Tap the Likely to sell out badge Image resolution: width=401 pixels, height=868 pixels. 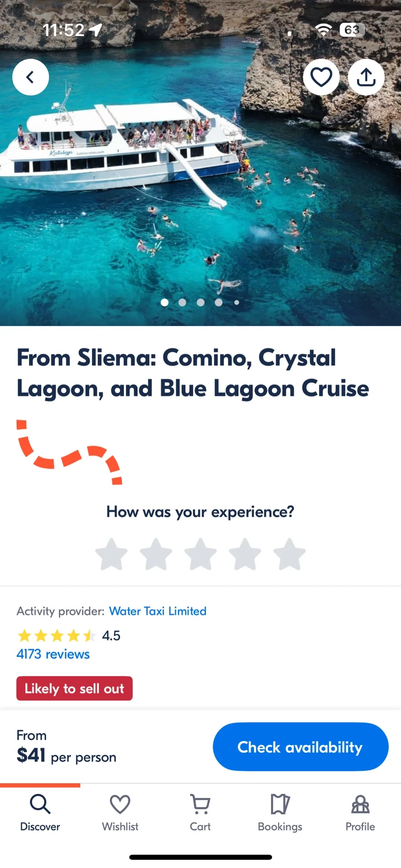pos(74,689)
